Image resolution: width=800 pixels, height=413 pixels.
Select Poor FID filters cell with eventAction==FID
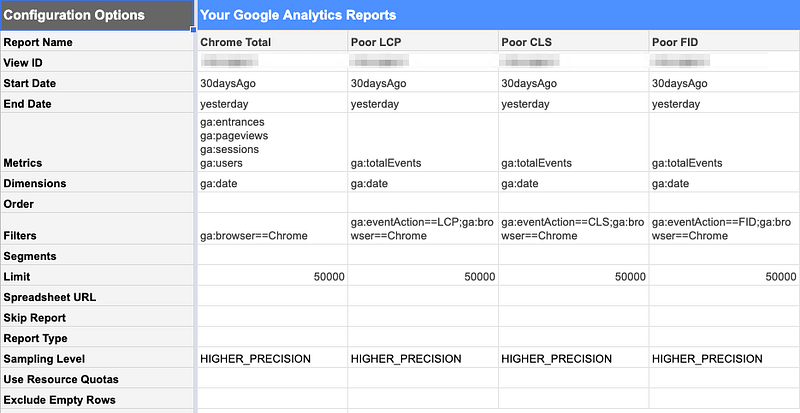coord(724,229)
